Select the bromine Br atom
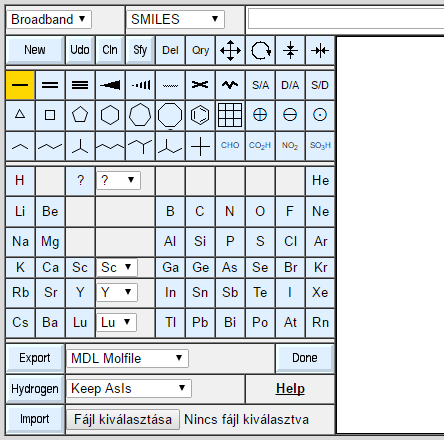This screenshot has width=444, height=440. click(x=290, y=268)
